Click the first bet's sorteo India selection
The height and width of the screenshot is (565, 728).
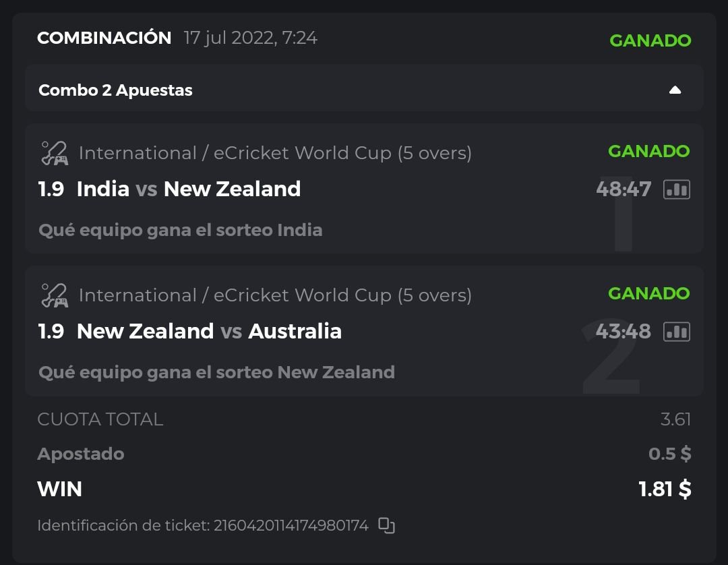tap(181, 231)
